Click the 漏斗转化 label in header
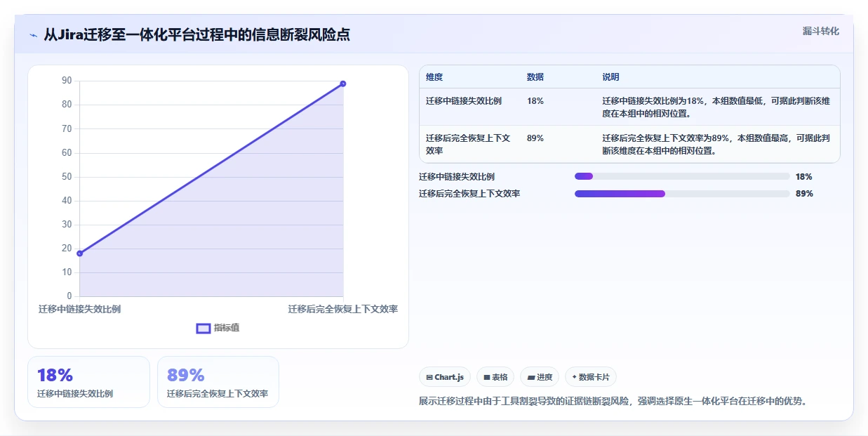Image resolution: width=868 pixels, height=436 pixels. click(x=820, y=31)
